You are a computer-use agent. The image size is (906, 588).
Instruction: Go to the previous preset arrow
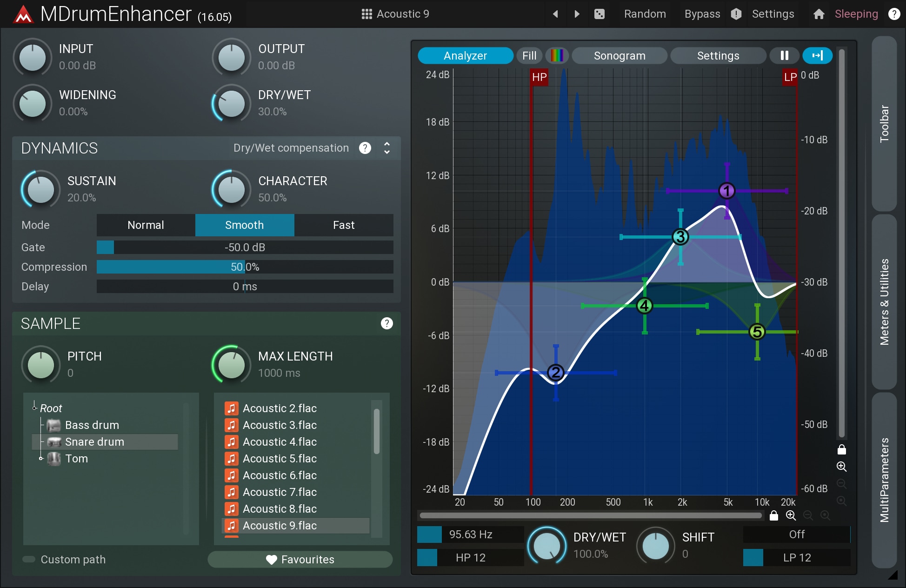[555, 14]
